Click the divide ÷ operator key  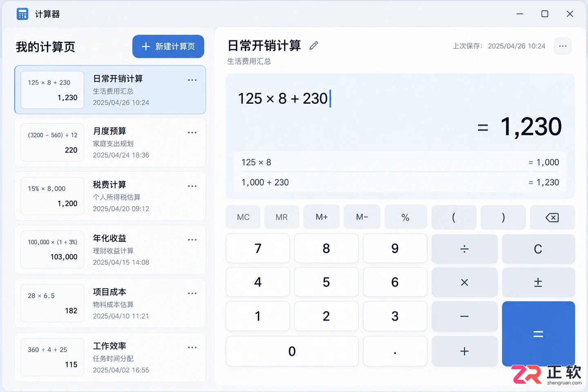coord(464,249)
